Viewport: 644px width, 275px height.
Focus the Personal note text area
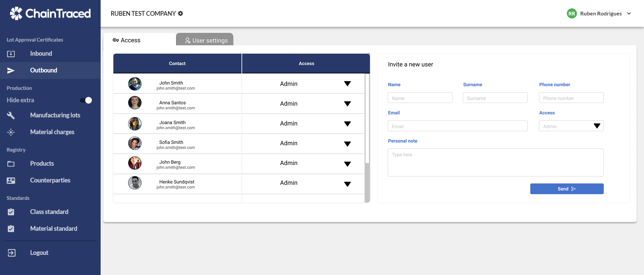tap(496, 162)
